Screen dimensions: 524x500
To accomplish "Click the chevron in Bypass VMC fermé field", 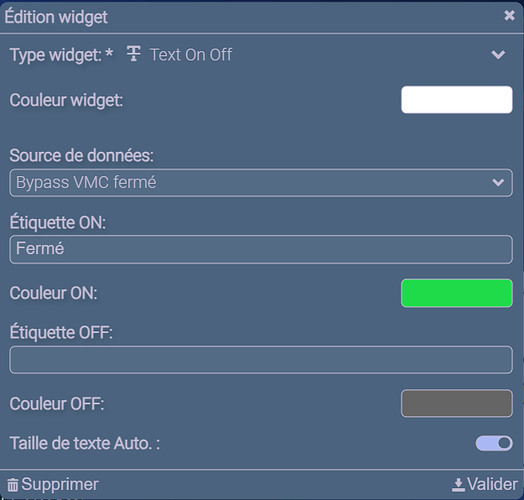I will tap(498, 182).
